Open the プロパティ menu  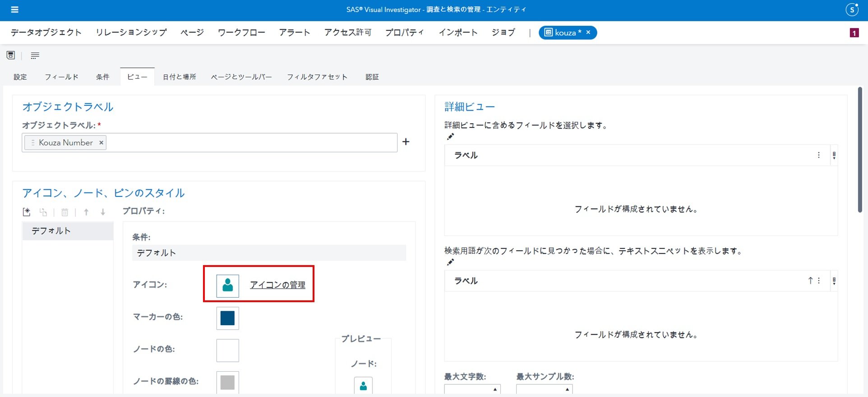[x=405, y=33]
